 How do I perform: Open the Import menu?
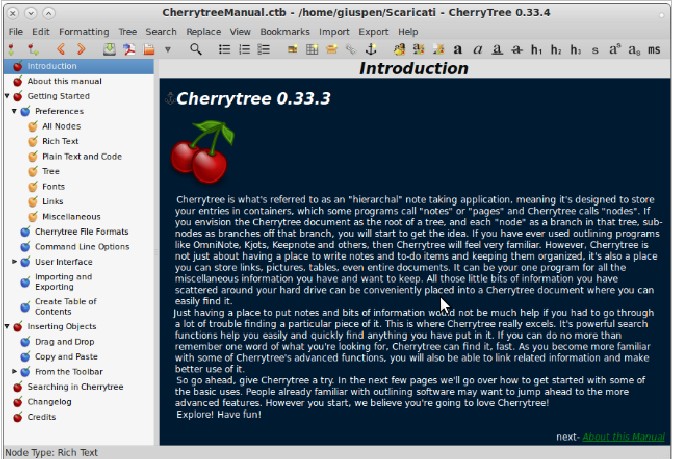click(334, 32)
